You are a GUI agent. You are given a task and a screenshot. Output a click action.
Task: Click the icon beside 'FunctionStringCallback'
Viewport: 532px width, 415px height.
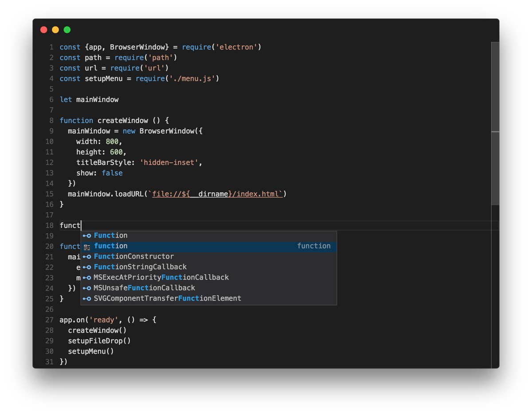[87, 267]
